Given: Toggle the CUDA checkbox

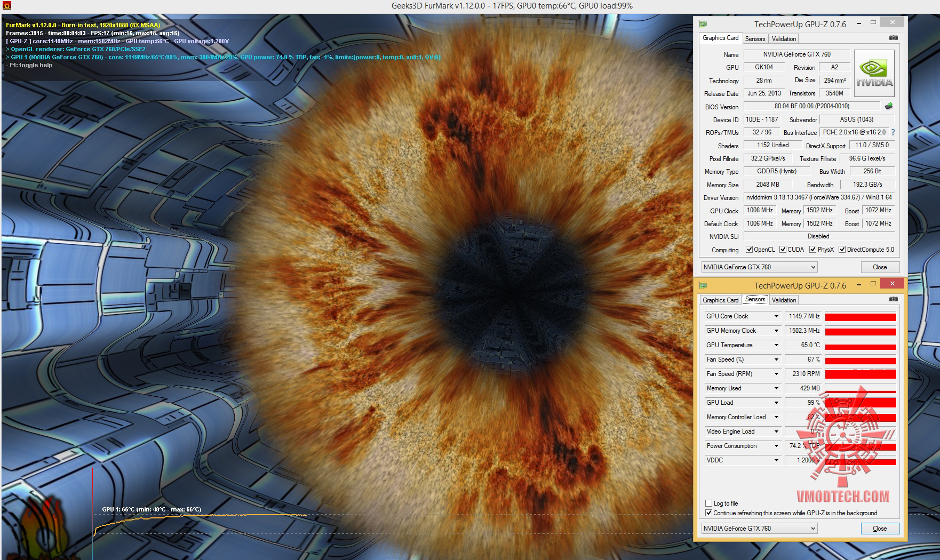Looking at the screenshot, I should [x=783, y=249].
